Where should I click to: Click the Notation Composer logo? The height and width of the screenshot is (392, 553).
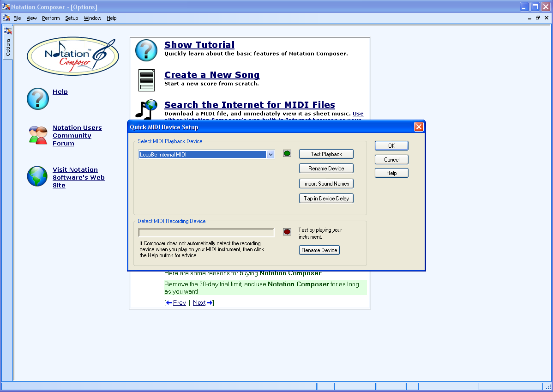coord(73,56)
